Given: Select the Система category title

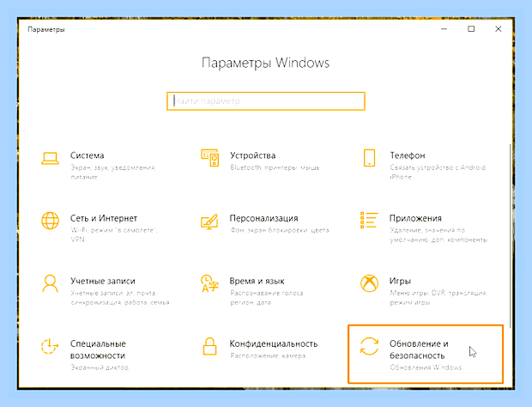Looking at the screenshot, I should point(88,155).
